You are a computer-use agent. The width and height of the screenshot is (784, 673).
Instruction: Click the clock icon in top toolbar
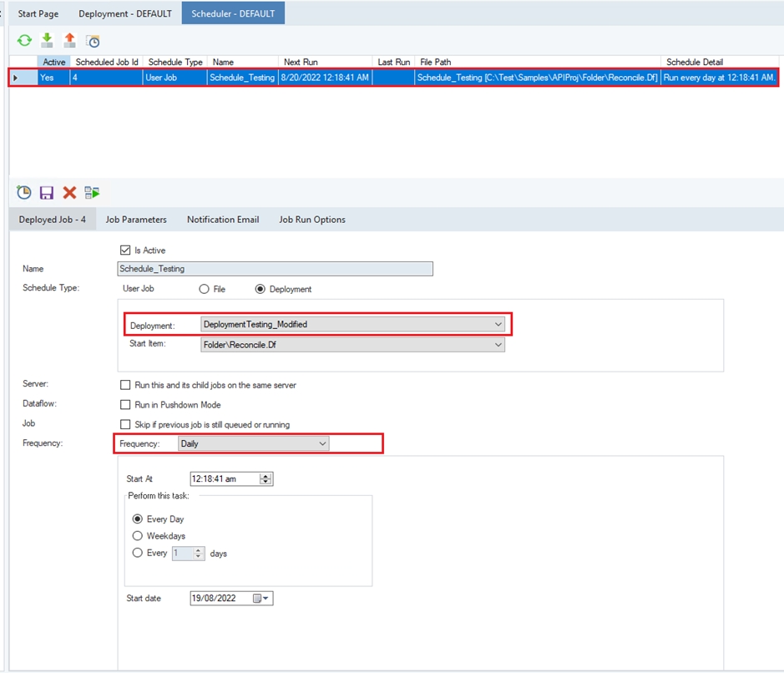pos(94,41)
